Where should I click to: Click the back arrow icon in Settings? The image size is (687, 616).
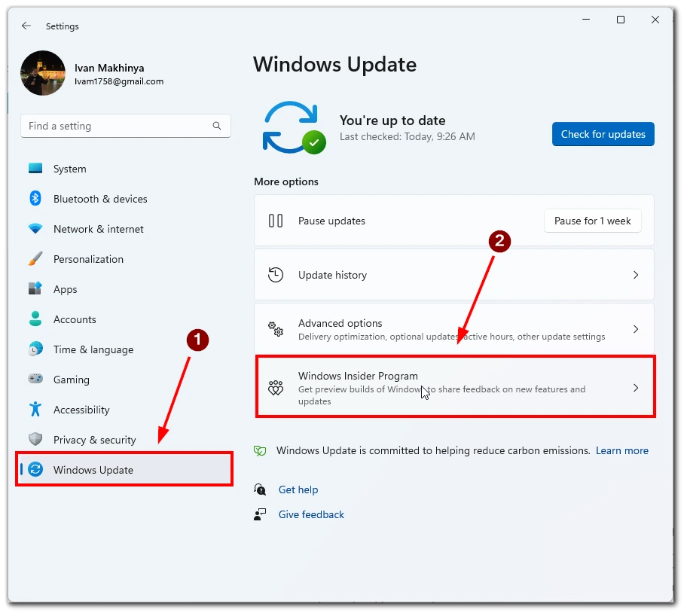pyautogui.click(x=26, y=26)
